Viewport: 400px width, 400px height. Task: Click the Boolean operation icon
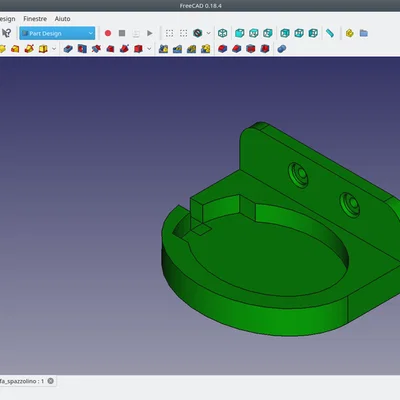click(x=282, y=49)
